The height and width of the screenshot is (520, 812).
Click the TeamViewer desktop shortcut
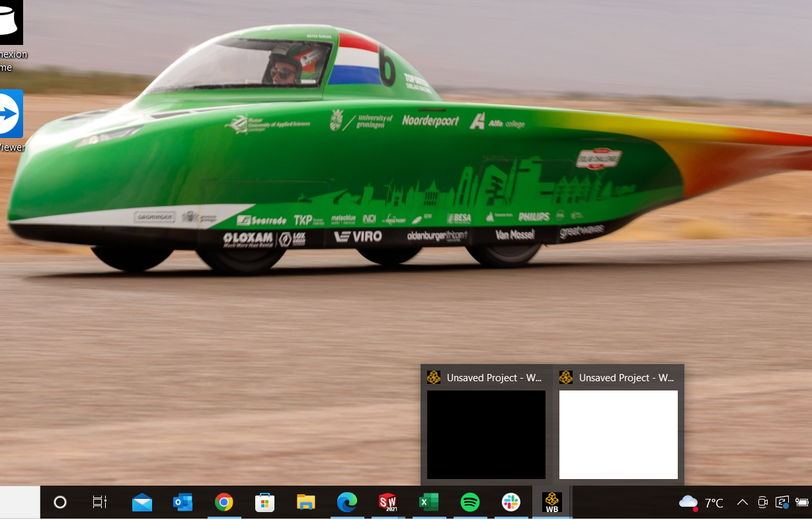(x=11, y=121)
